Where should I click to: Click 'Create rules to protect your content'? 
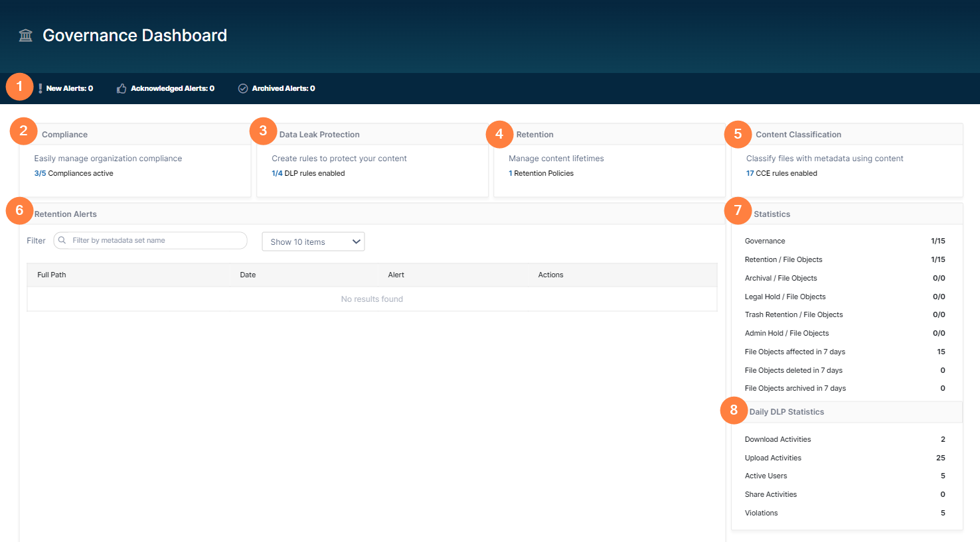coord(339,159)
